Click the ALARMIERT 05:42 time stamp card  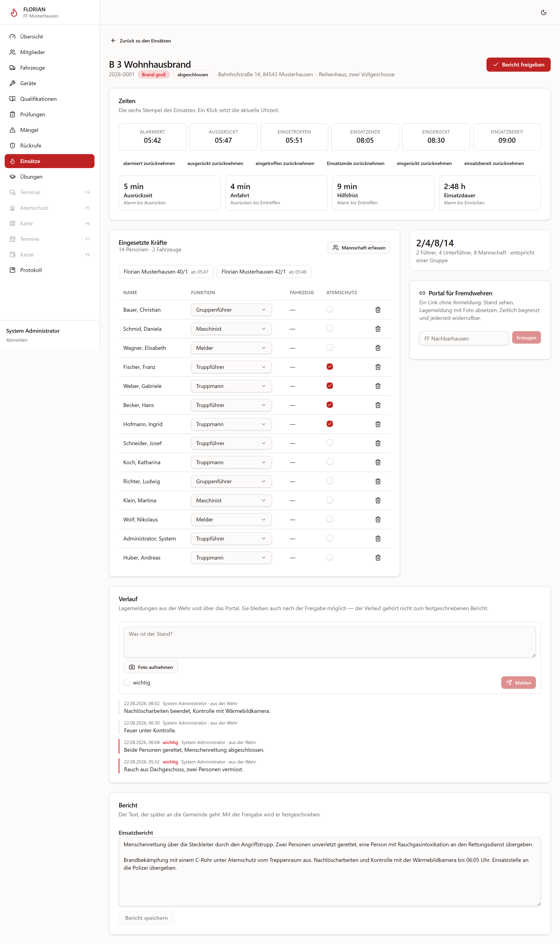(152, 137)
